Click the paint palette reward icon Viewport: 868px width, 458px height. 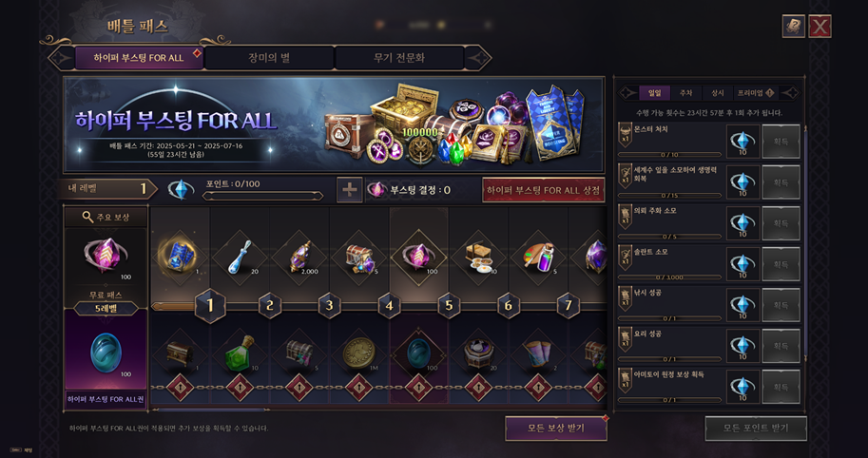click(539, 258)
